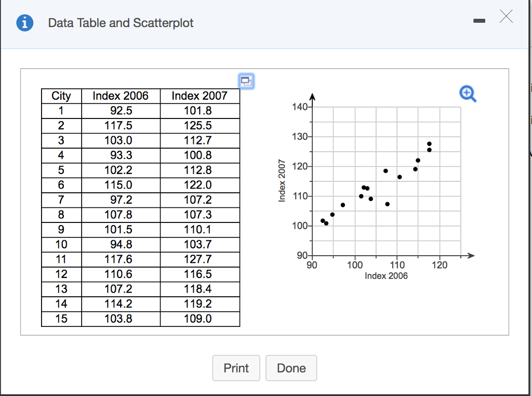Minimize the Data Table and Scatterplot dialog
532x396 pixels.
point(479,21)
